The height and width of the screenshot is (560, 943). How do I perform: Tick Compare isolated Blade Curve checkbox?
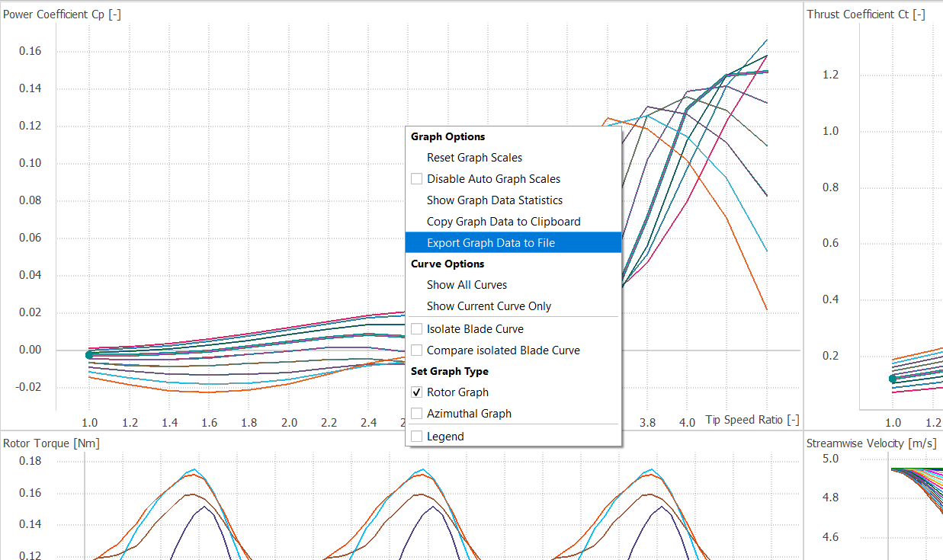[416, 350]
